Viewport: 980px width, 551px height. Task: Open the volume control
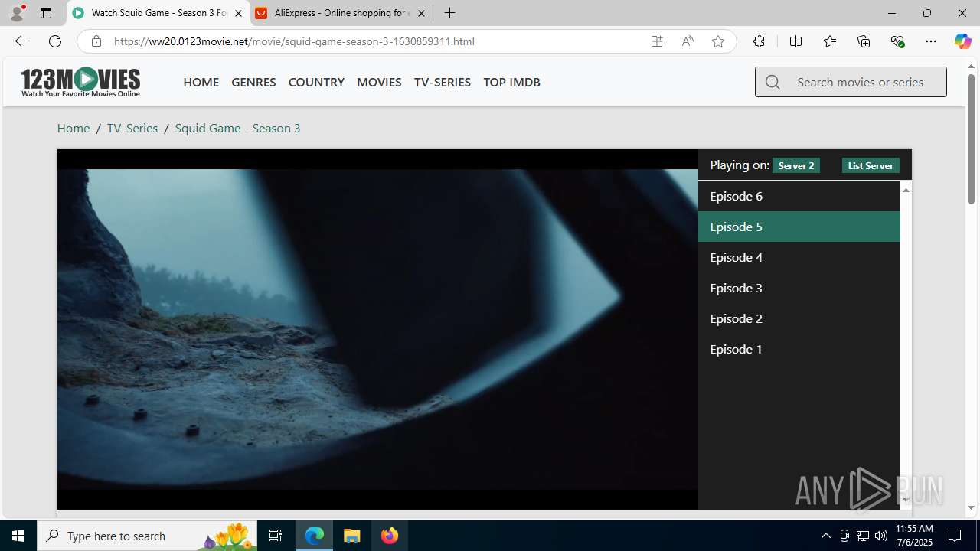point(880,536)
